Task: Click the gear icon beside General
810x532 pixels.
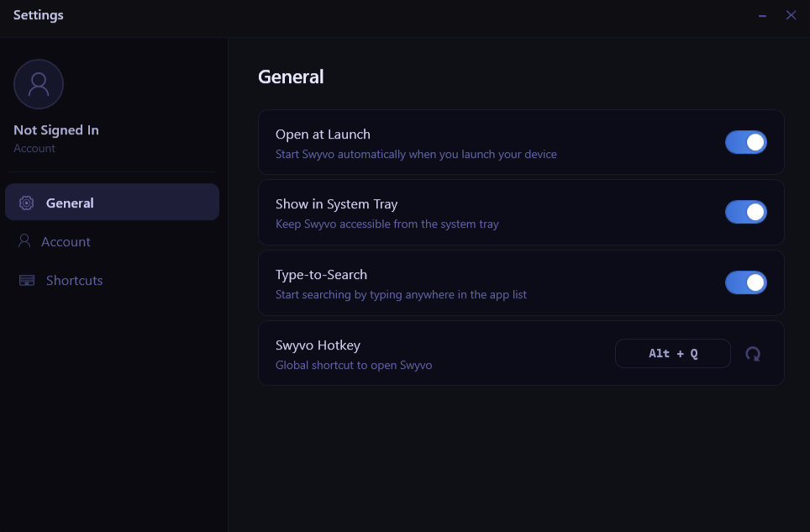Action: click(26, 203)
